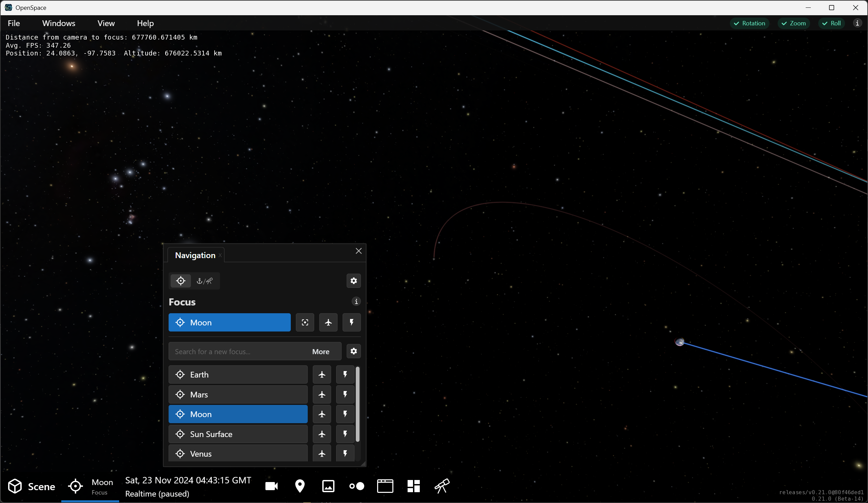This screenshot has height=503, width=868.
Task: Jump to Venus using lightning icon
Action: point(345,453)
